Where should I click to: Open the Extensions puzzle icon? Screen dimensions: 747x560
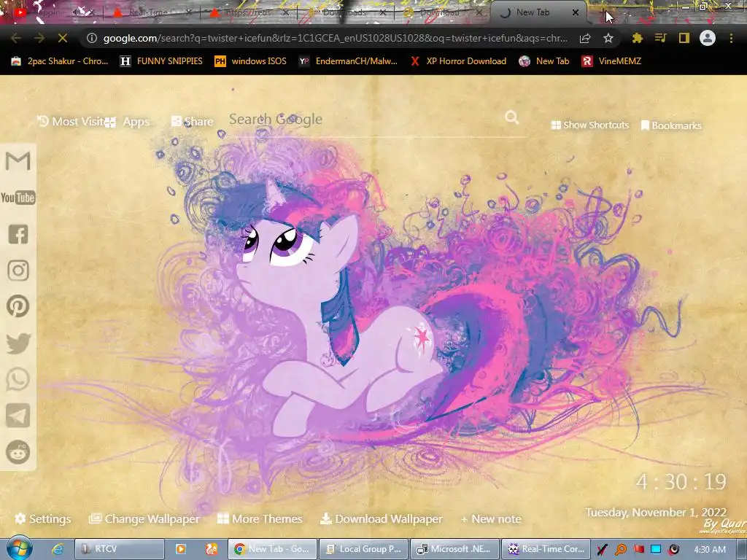click(x=637, y=38)
